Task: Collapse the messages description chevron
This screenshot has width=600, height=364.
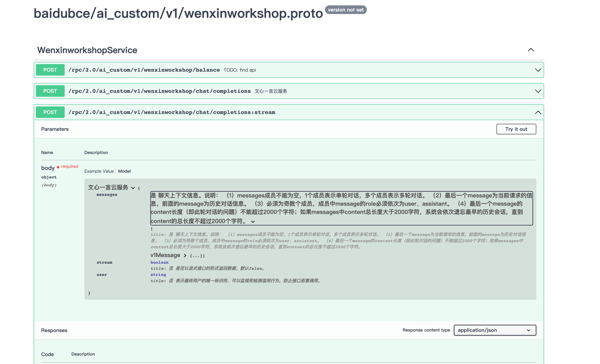Action: [x=253, y=222]
